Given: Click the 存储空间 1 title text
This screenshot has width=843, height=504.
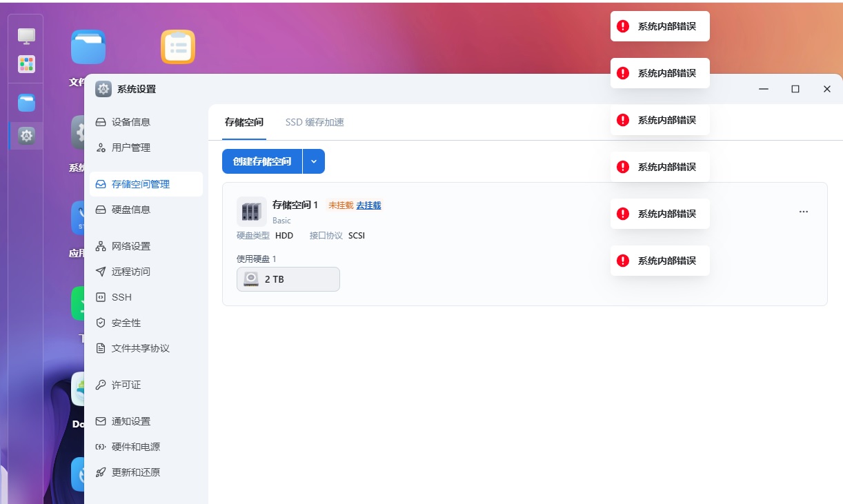Looking at the screenshot, I should (x=295, y=205).
